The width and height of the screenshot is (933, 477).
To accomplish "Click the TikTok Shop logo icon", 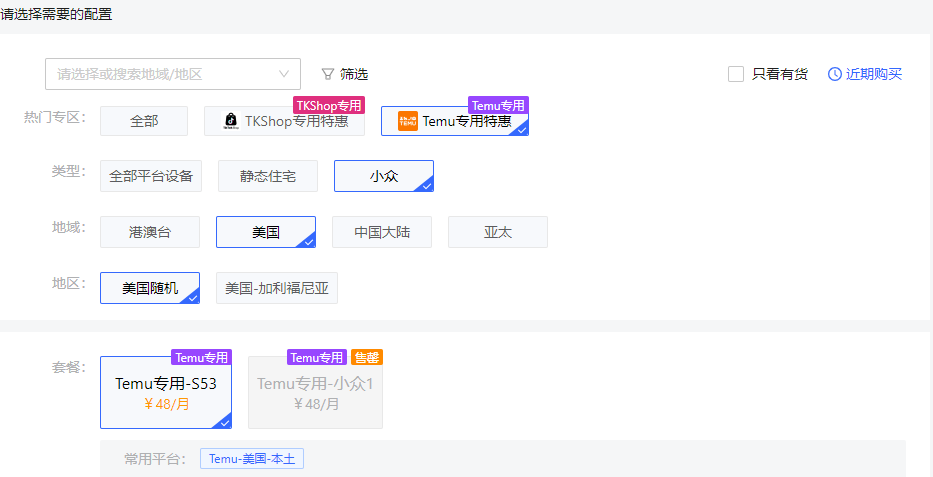I will click(x=230, y=121).
